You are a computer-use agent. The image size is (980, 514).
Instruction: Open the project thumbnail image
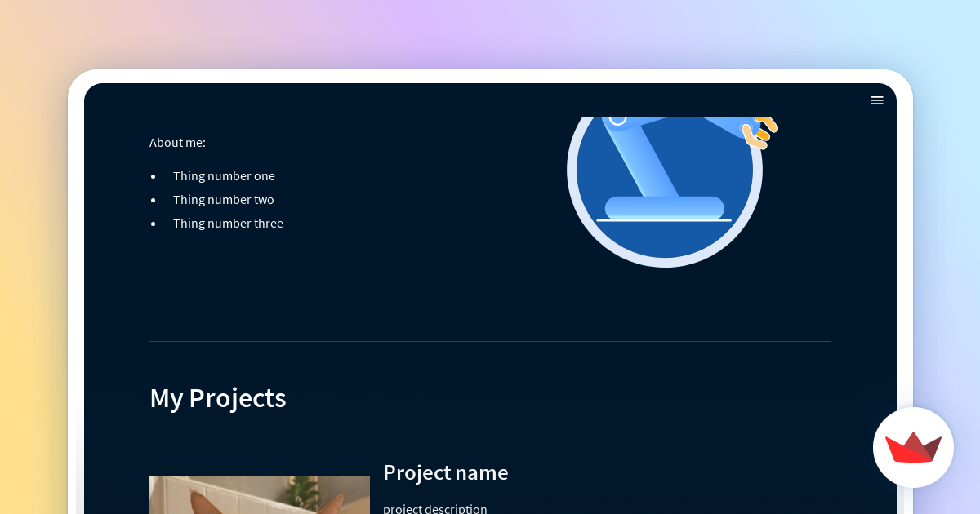pyautogui.click(x=259, y=494)
